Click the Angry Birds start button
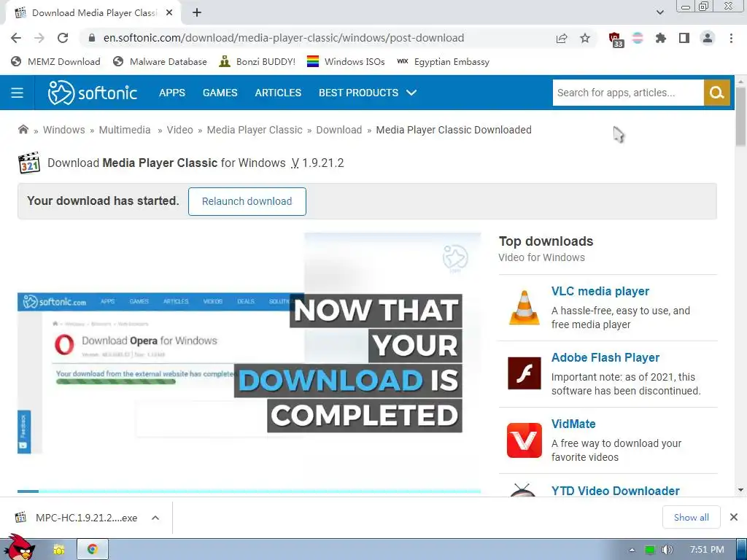 (20, 548)
